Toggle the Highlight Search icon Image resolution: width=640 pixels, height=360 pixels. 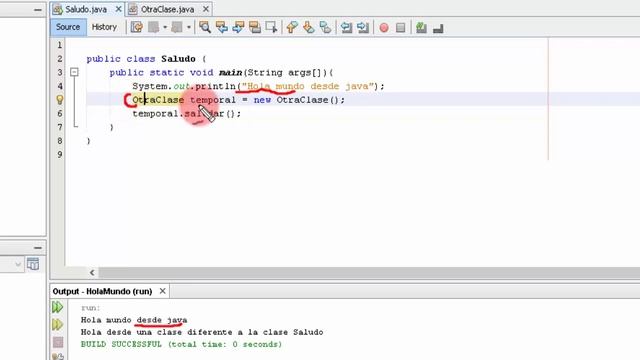[255, 27]
